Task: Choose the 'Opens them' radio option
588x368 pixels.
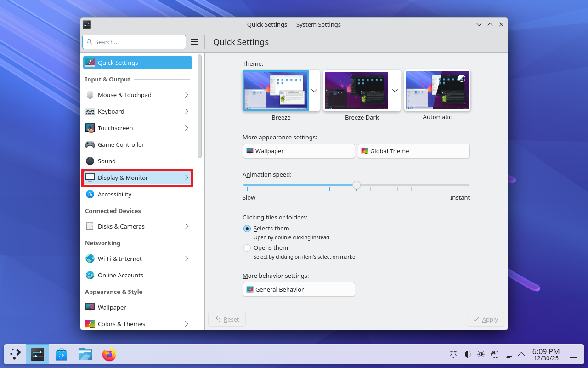Action: coord(247,248)
